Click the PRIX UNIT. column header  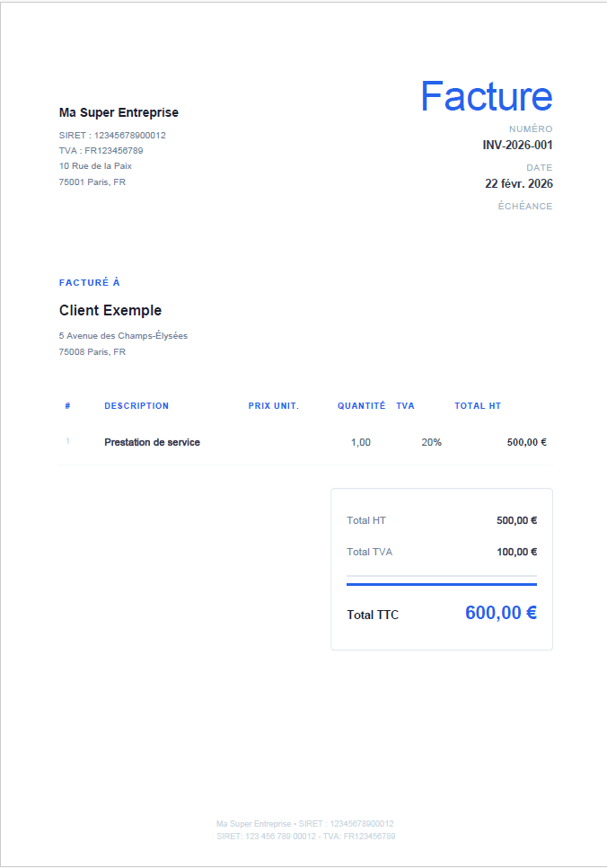click(x=274, y=406)
